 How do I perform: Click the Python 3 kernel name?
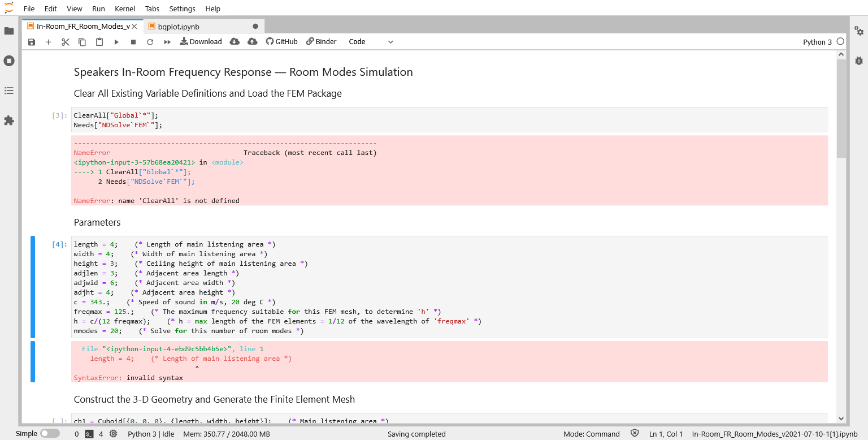click(x=817, y=42)
